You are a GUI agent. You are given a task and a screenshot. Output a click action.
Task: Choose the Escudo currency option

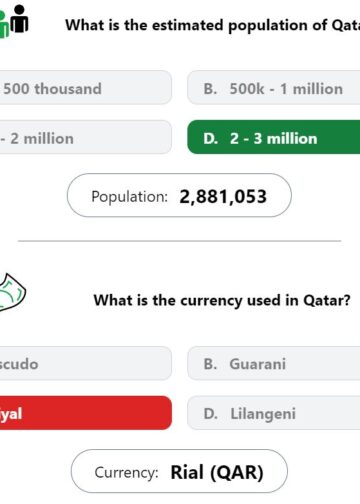pyautogui.click(x=86, y=363)
